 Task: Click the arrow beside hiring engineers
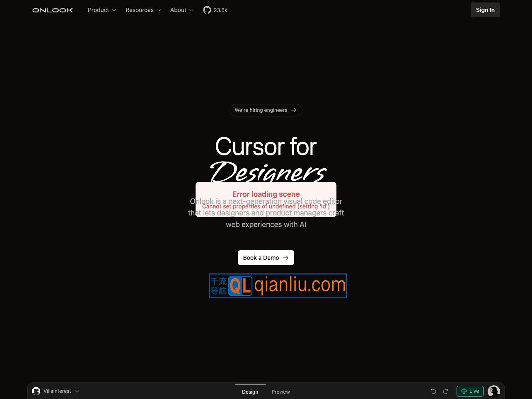(x=294, y=110)
